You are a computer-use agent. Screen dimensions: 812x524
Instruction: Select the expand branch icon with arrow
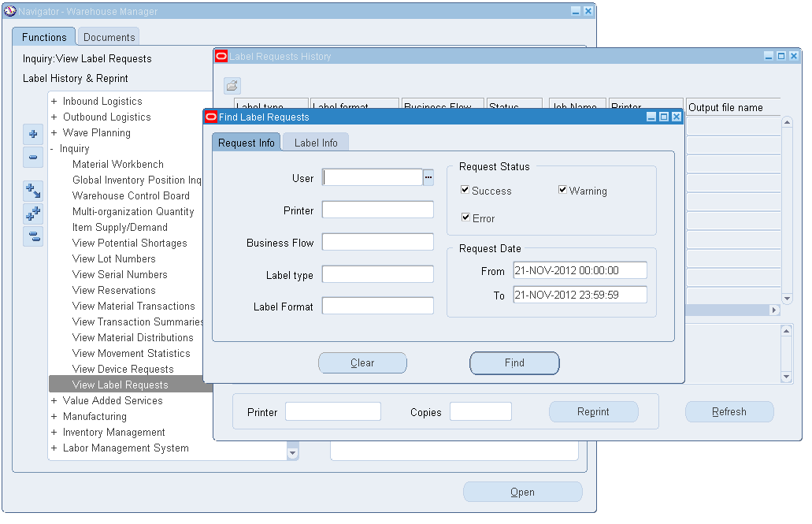coord(33,190)
